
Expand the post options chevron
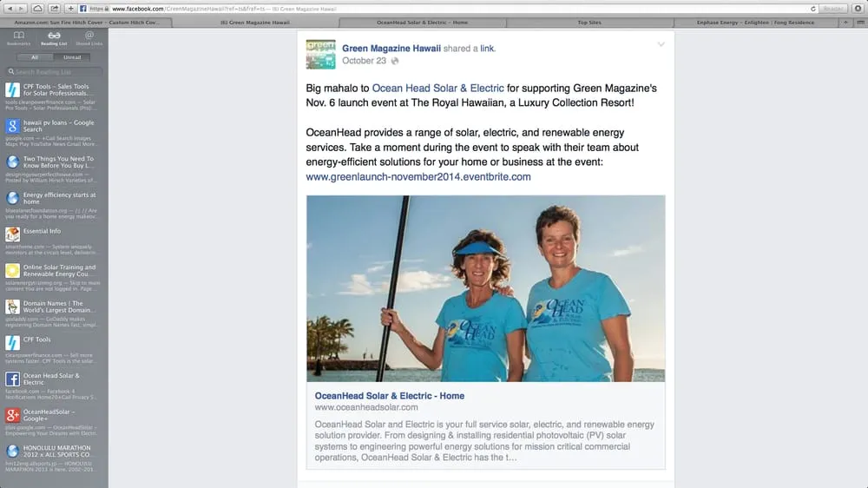click(661, 44)
